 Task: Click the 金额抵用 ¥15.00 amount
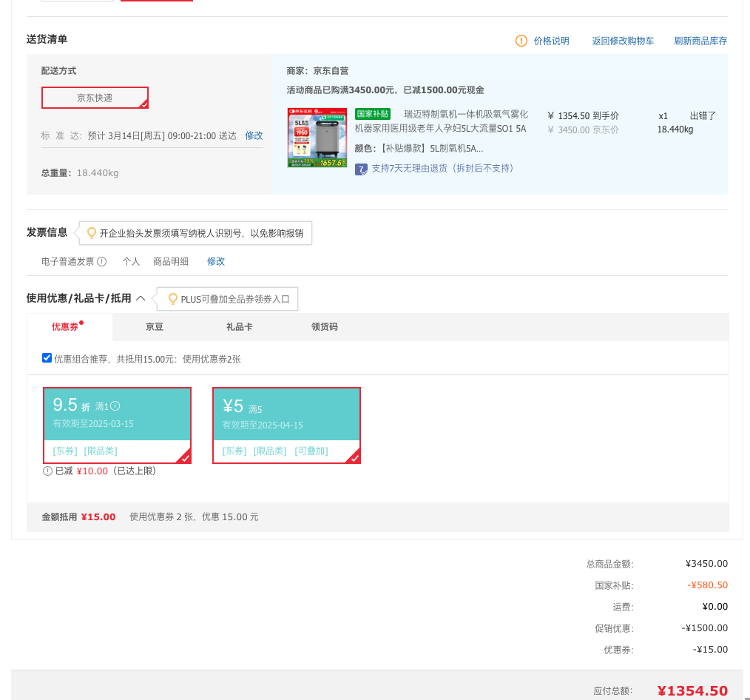tap(98, 516)
